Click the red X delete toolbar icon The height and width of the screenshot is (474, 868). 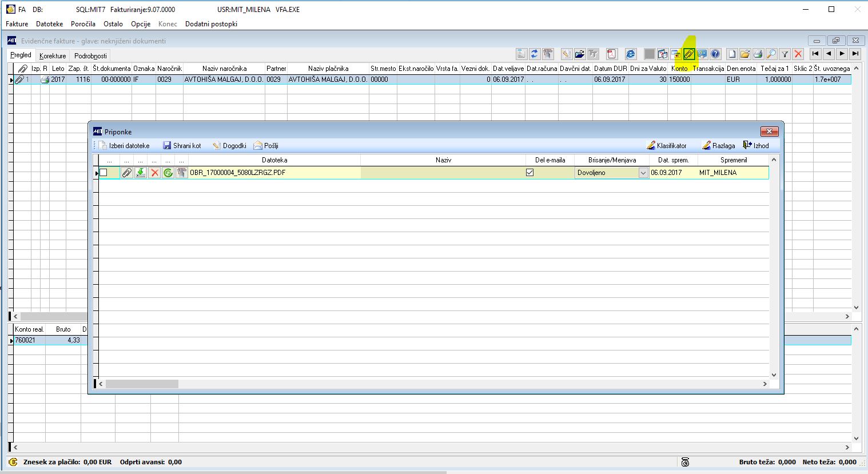798,54
